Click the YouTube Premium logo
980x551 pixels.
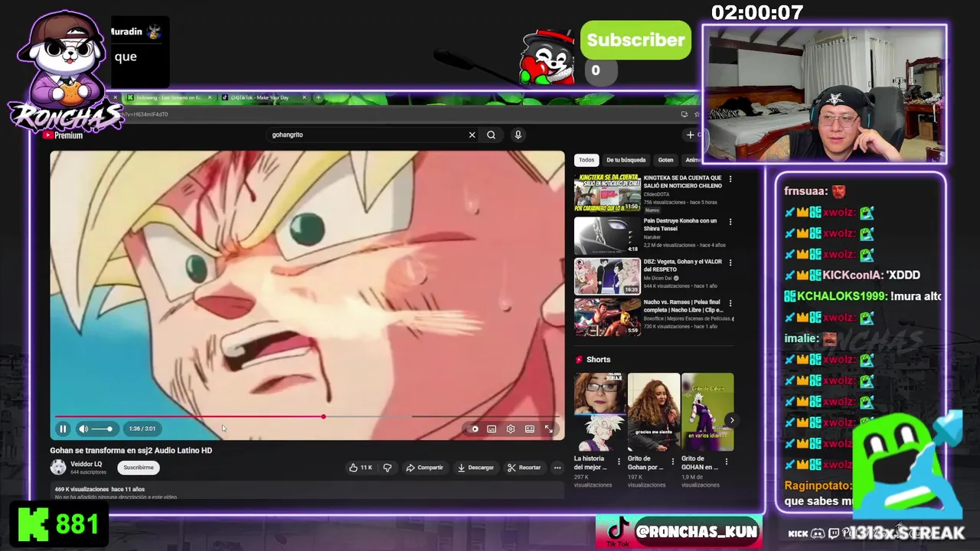[x=63, y=135]
